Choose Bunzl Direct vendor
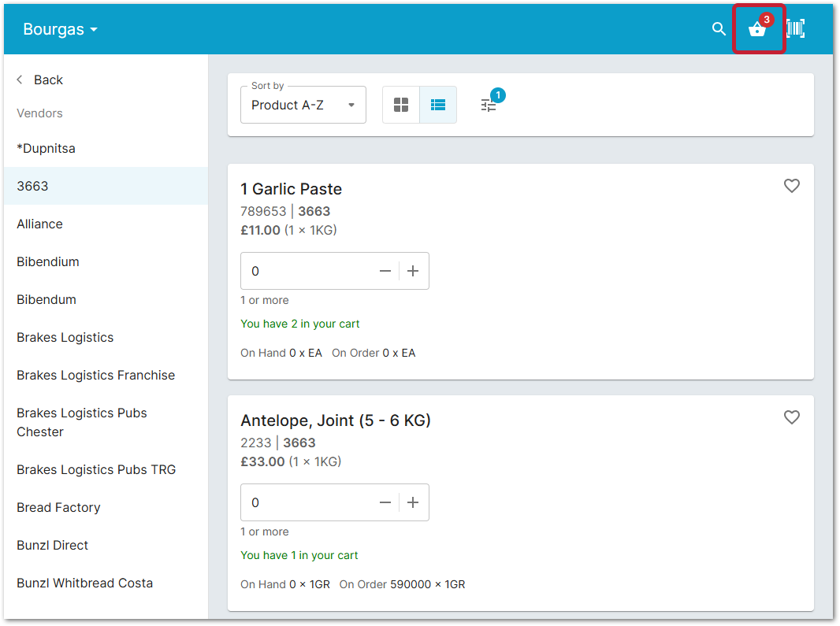 52,545
